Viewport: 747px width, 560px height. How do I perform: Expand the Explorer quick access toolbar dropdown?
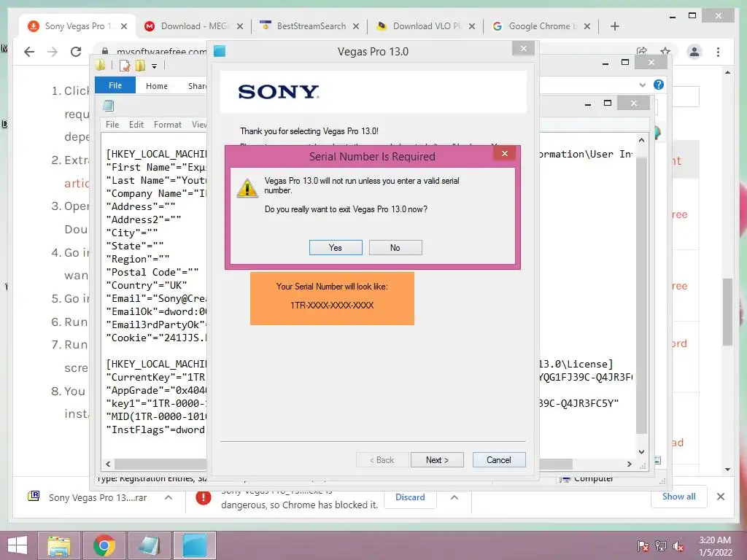155,66
